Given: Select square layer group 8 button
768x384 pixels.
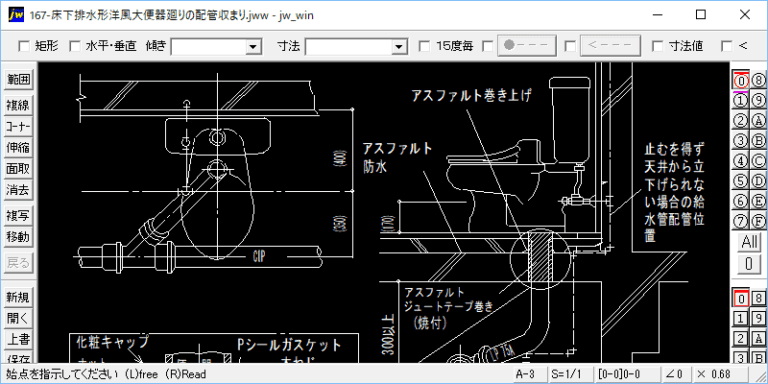Looking at the screenshot, I should coord(758,297).
